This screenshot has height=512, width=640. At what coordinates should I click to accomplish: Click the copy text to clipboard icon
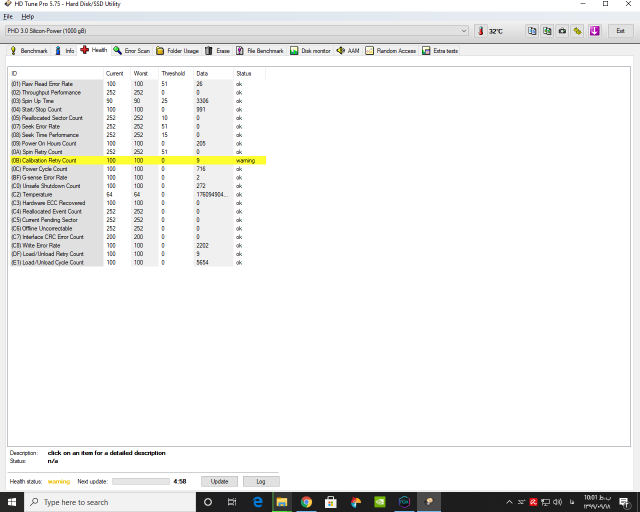(x=532, y=31)
